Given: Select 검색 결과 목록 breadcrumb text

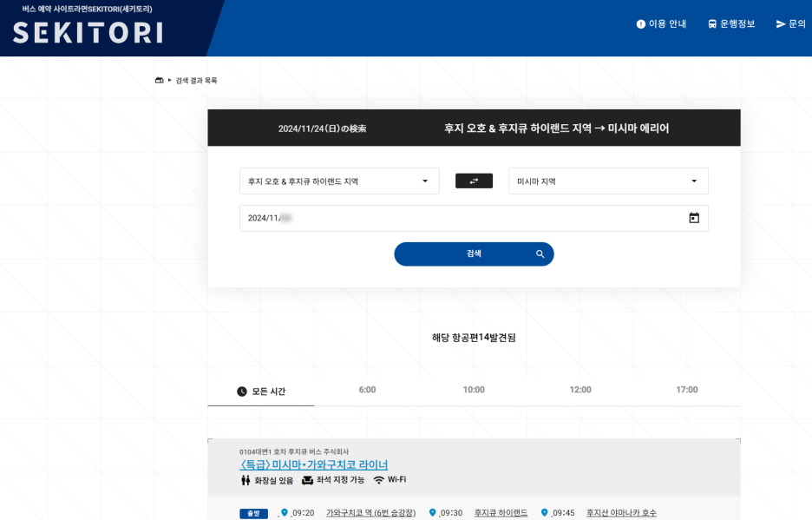Looking at the screenshot, I should (196, 81).
